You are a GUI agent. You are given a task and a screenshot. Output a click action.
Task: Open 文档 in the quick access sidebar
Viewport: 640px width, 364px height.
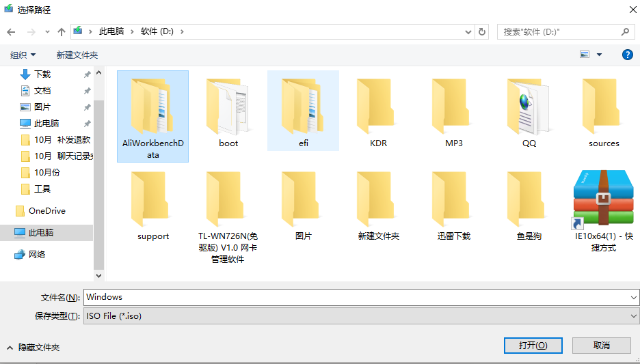[42, 91]
